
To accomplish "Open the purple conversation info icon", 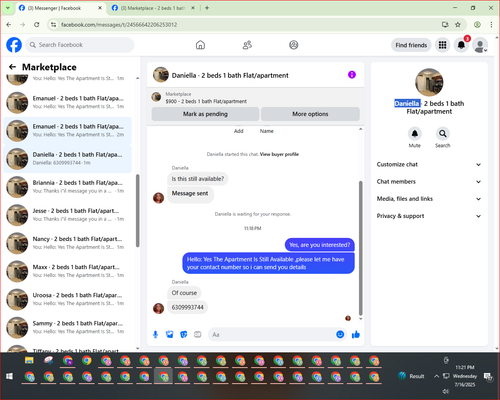I will 352,75.
